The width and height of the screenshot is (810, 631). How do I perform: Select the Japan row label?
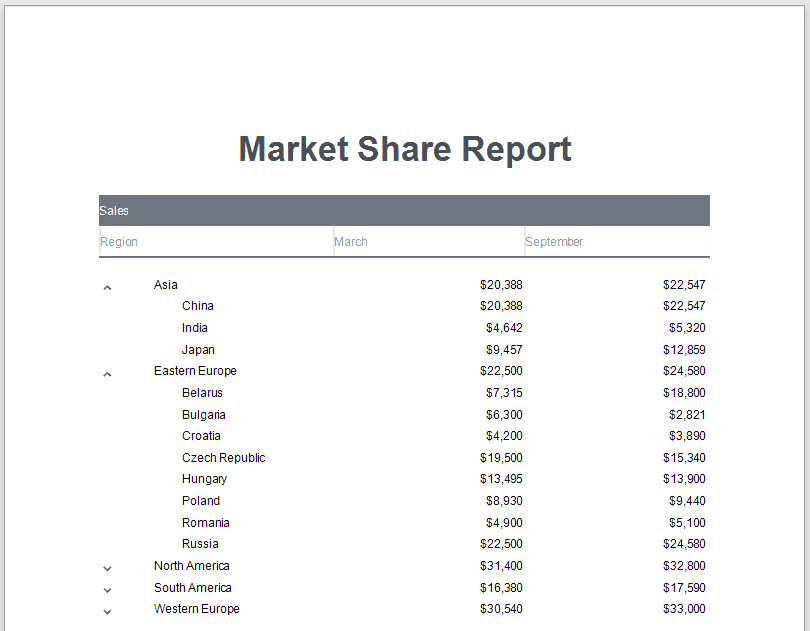pyautogui.click(x=198, y=350)
